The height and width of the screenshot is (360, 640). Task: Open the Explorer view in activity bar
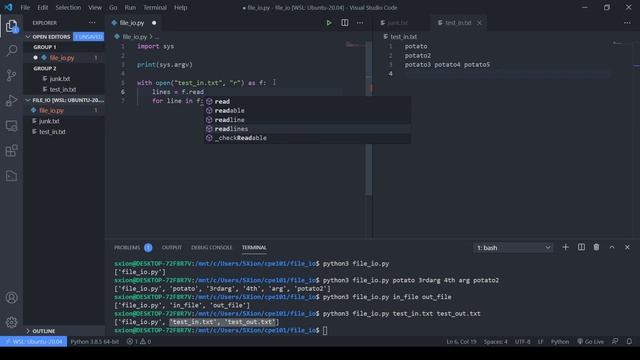[11, 26]
